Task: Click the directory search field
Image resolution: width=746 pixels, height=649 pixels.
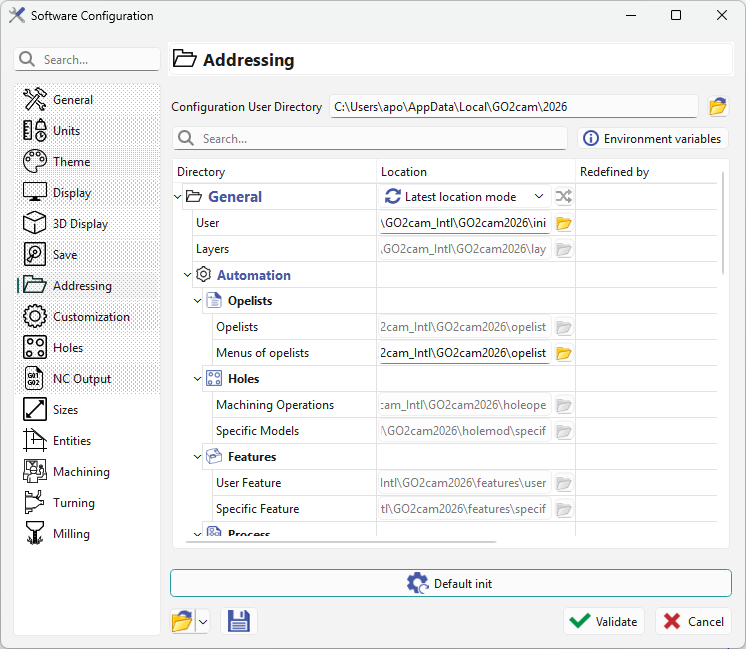Action: pyautogui.click(x=380, y=139)
